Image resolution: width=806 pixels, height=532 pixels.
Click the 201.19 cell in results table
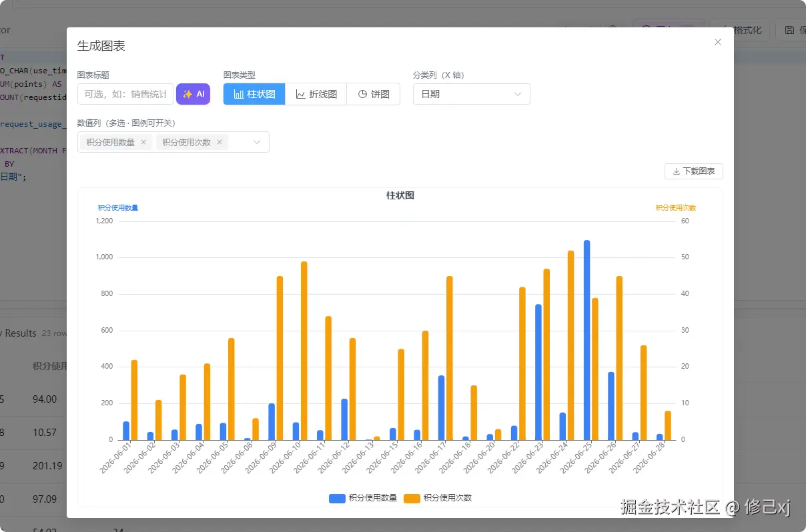point(47,465)
